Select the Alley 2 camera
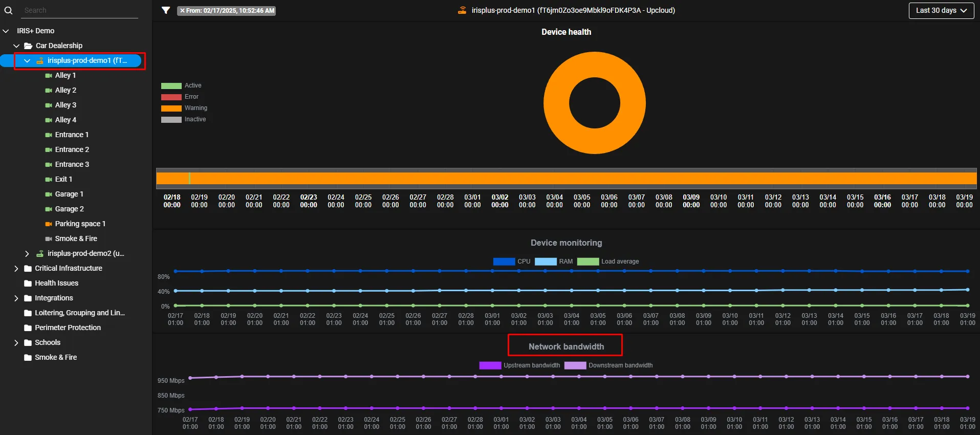 (x=66, y=90)
